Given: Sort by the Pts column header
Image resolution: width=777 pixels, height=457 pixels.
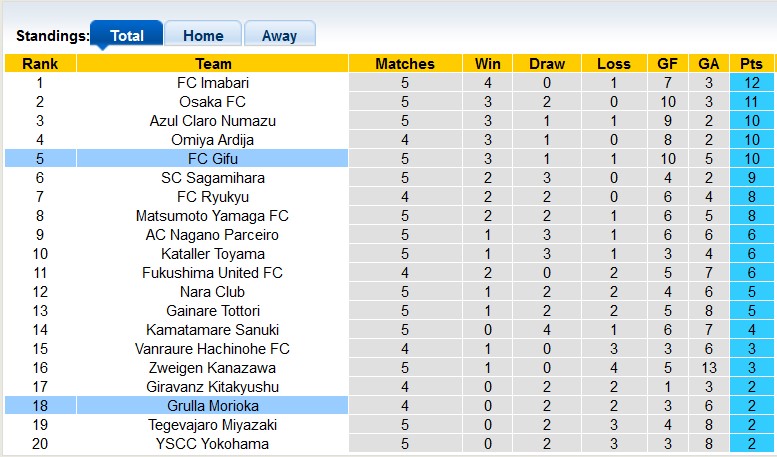Looking at the screenshot, I should [751, 64].
